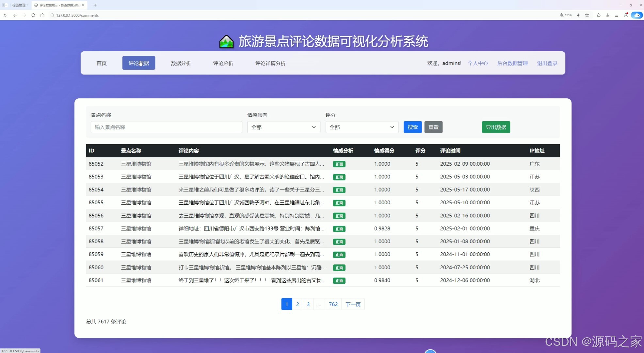Open the 情感倾向 dropdown
This screenshot has height=353, width=644.
(x=283, y=127)
